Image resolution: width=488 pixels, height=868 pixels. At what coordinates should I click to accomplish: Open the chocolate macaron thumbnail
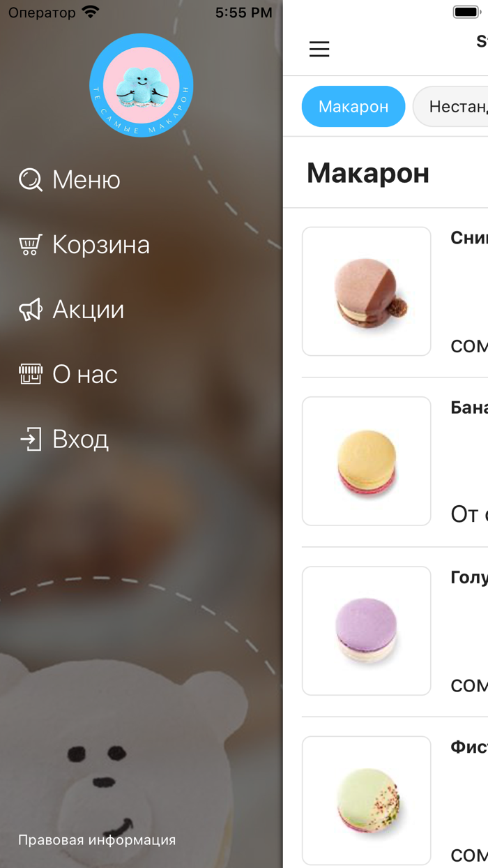coord(367,292)
